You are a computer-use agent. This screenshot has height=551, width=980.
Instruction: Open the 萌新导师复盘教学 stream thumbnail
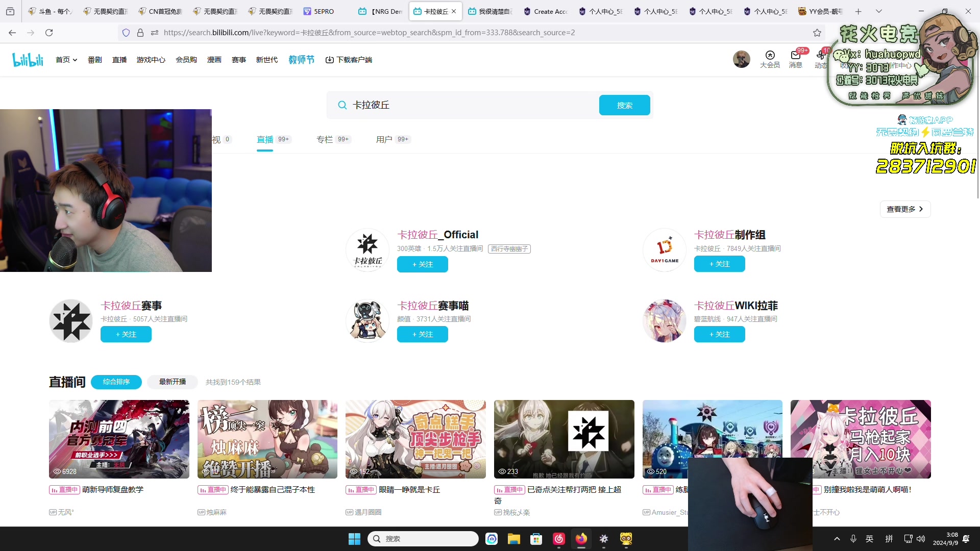pyautogui.click(x=119, y=439)
